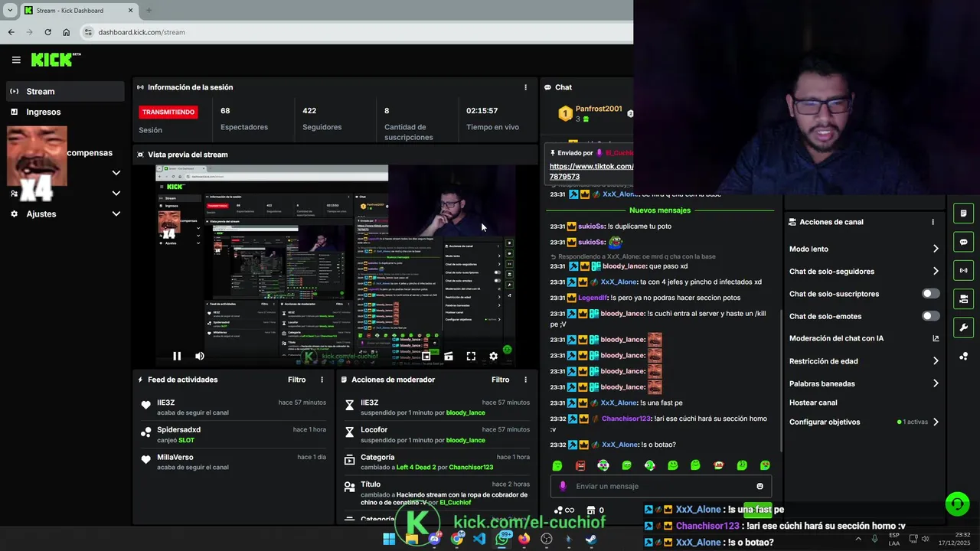Go to browser home button
This screenshot has height=551, width=980.
coord(66,32)
